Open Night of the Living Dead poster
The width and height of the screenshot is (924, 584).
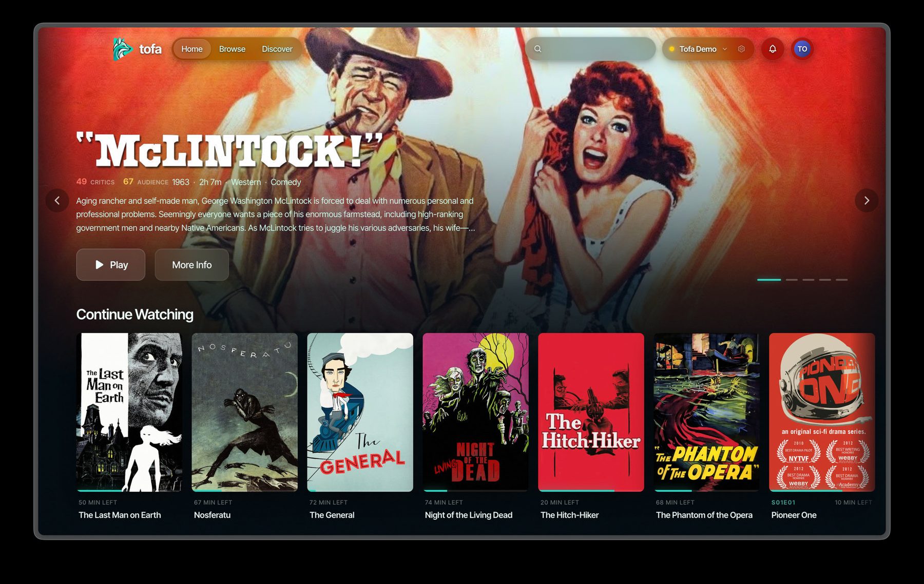pyautogui.click(x=476, y=412)
